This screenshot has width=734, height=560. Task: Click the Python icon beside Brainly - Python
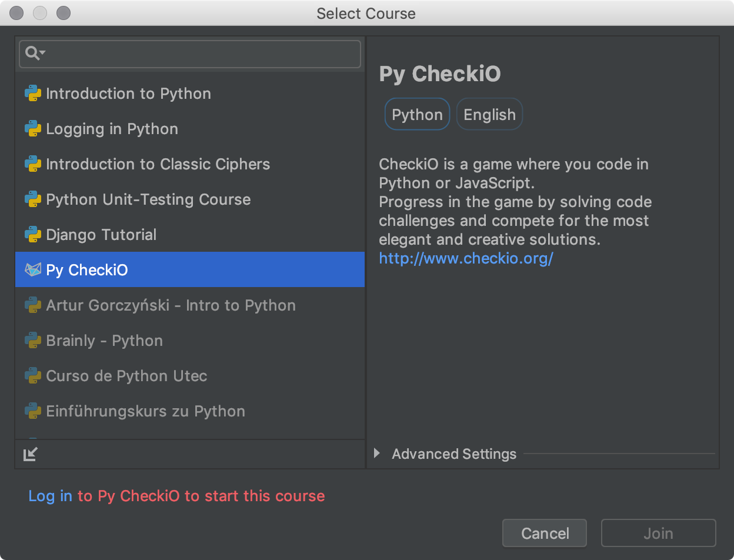coord(33,341)
